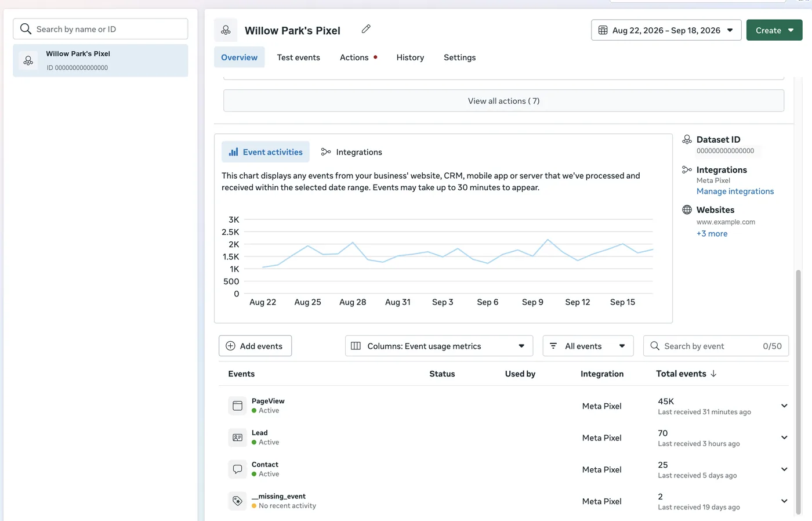Focus the Search by name or ID field
Viewport: 812px width, 521px height.
(x=100, y=29)
